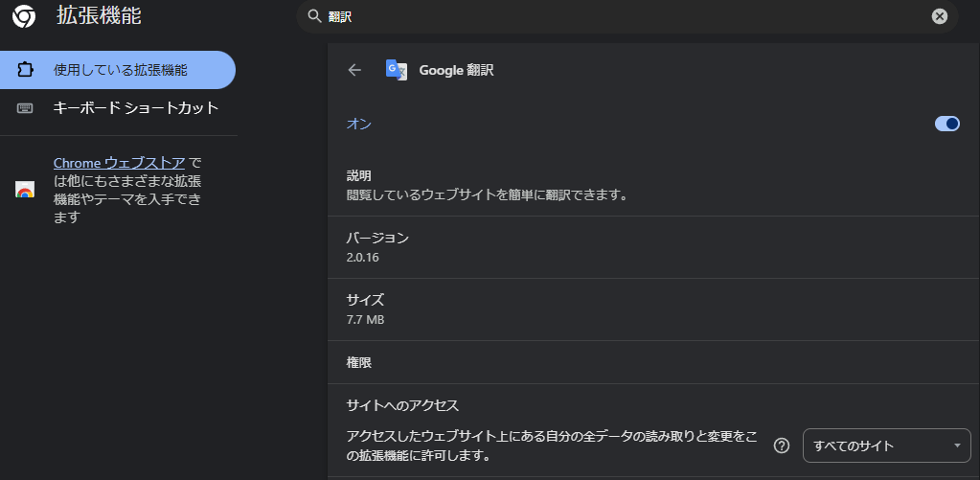Go back using the left arrow
This screenshot has width=980, height=480.
point(354,70)
